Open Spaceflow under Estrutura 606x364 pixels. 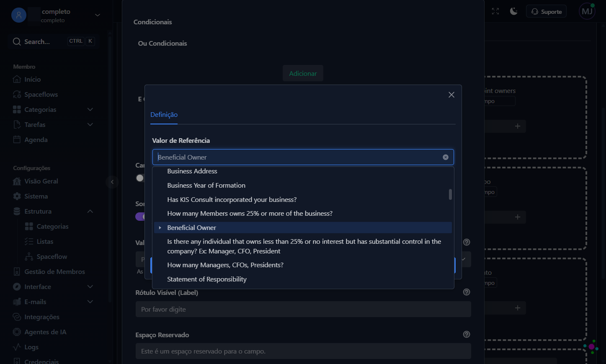point(52,256)
